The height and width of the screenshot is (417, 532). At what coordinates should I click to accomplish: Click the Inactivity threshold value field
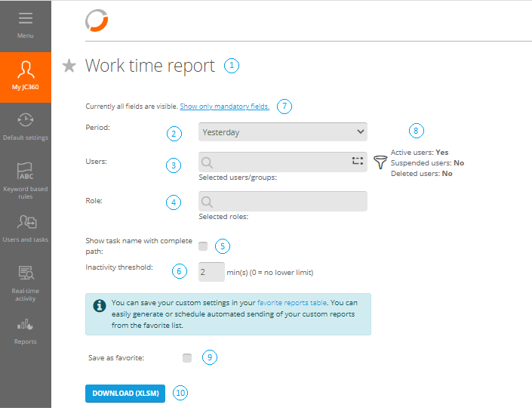click(211, 272)
